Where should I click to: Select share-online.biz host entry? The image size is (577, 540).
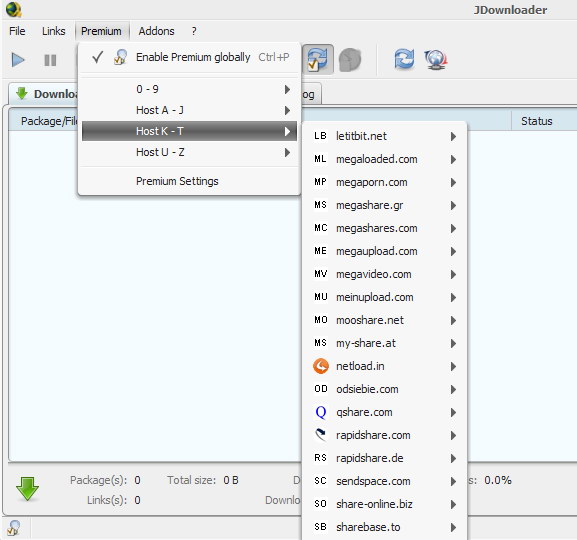click(x=384, y=504)
